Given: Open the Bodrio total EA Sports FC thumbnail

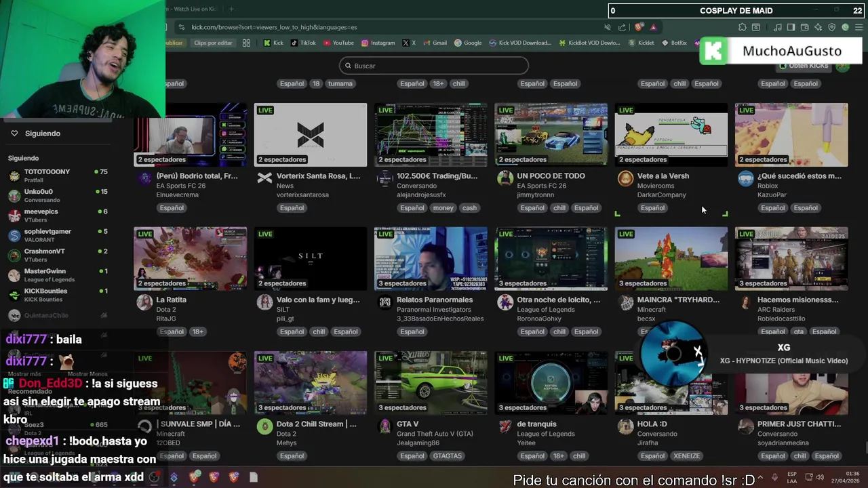Looking at the screenshot, I should click(191, 135).
